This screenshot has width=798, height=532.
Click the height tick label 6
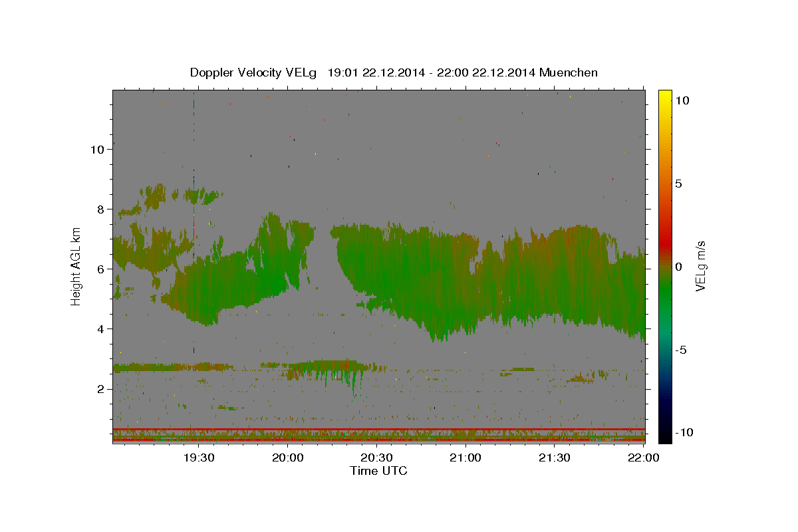pos(101,269)
